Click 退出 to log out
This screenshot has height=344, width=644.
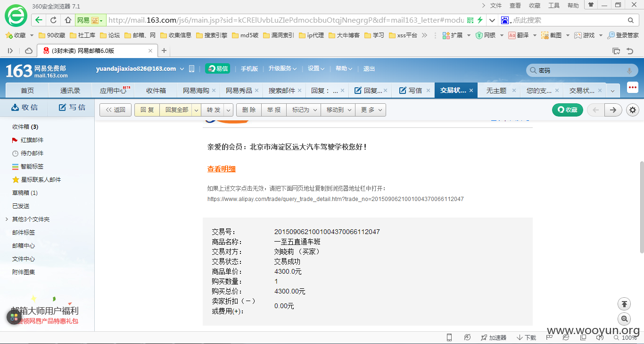pos(369,69)
